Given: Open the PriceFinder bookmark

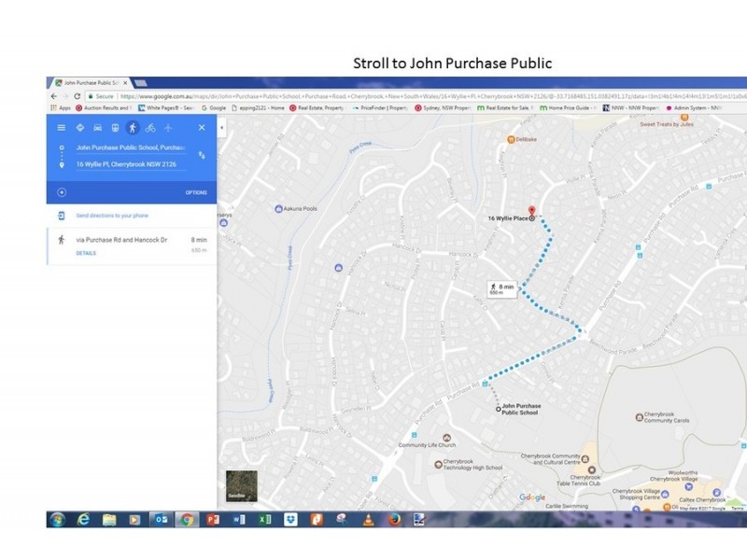Looking at the screenshot, I should 384,107.
